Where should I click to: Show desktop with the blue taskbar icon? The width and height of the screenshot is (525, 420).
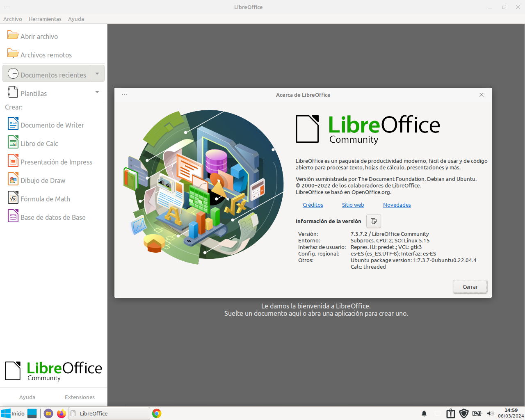32,413
